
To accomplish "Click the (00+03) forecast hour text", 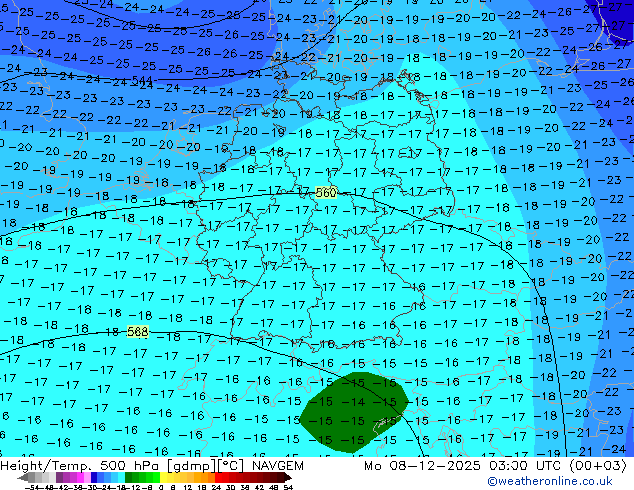I will pyautogui.click(x=598, y=466).
